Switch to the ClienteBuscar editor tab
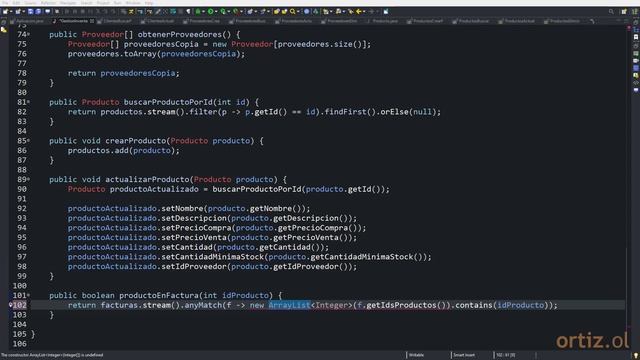The width and height of the screenshot is (640, 360). pos(116,21)
